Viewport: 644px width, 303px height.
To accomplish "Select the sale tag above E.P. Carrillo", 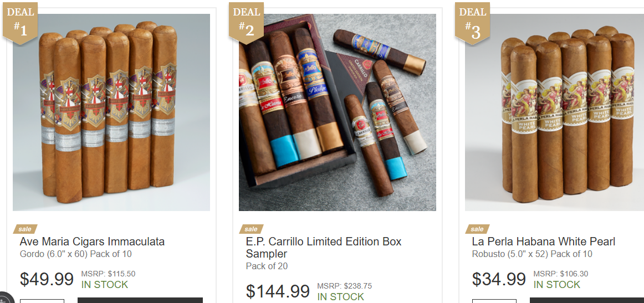I will point(251,229).
